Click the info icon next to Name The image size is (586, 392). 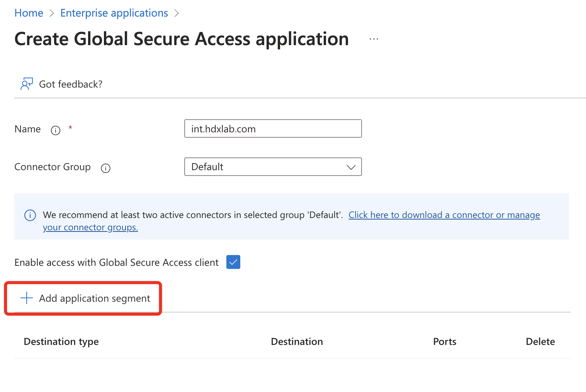tap(56, 130)
